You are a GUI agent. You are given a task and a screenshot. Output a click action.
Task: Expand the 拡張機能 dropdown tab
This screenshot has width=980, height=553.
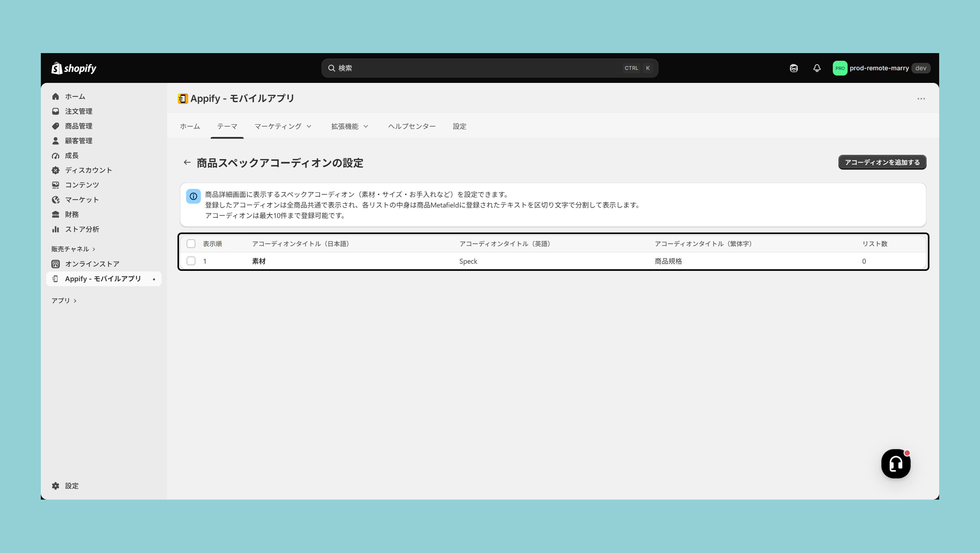[350, 126]
